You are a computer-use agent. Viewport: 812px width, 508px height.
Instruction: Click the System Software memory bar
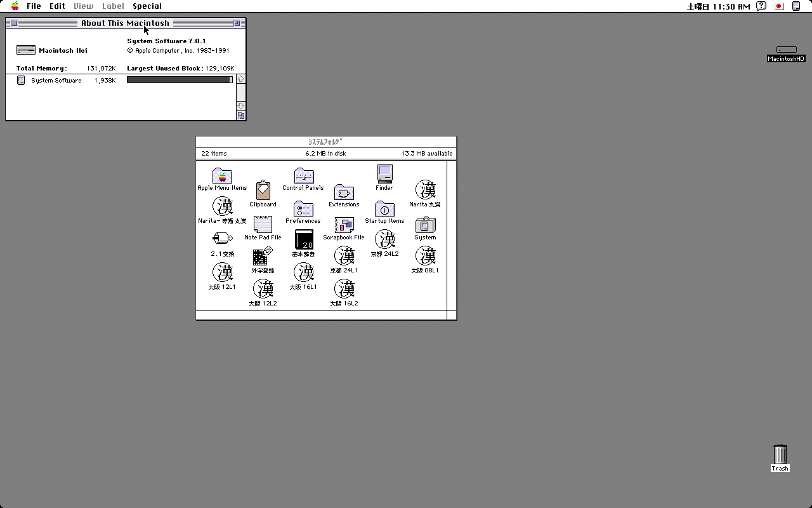(180, 80)
